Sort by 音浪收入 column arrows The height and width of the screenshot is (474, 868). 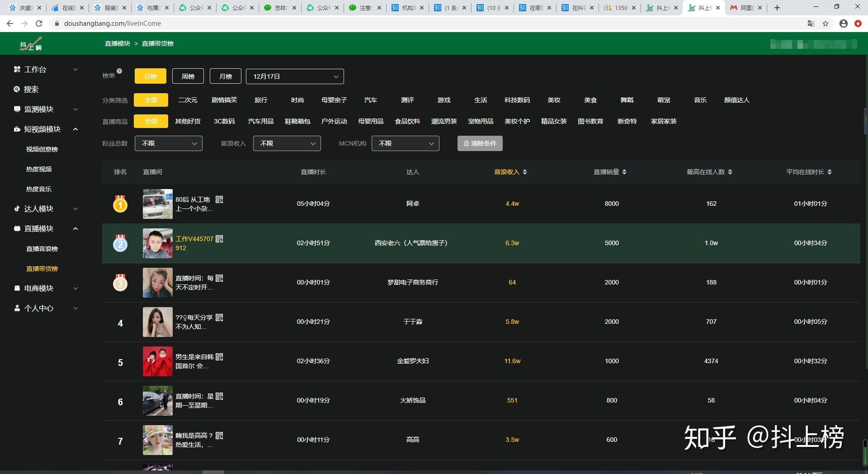click(525, 172)
